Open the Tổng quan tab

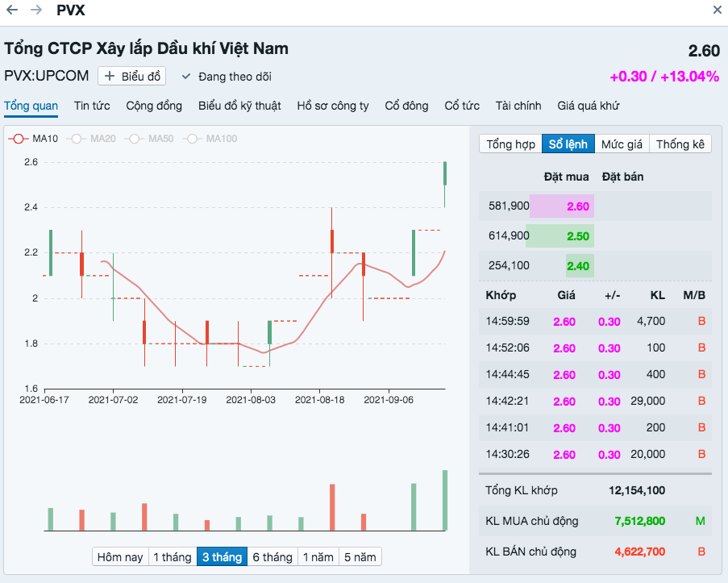coord(31,106)
